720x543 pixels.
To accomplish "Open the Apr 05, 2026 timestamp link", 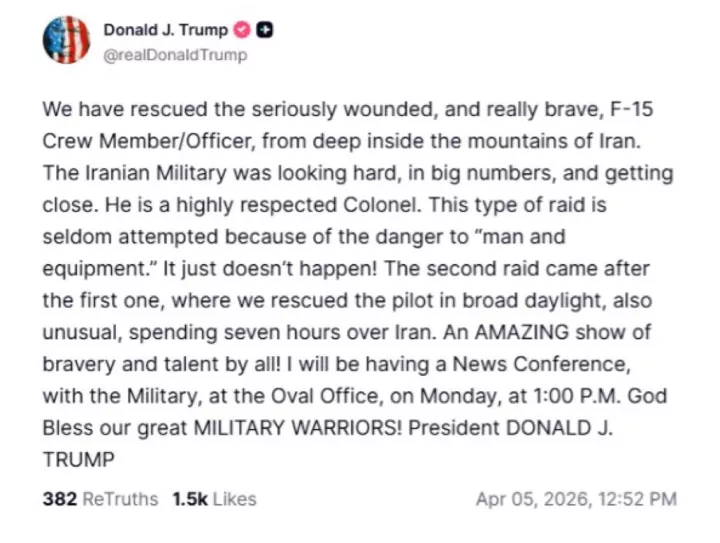I will pyautogui.click(x=576, y=498).
